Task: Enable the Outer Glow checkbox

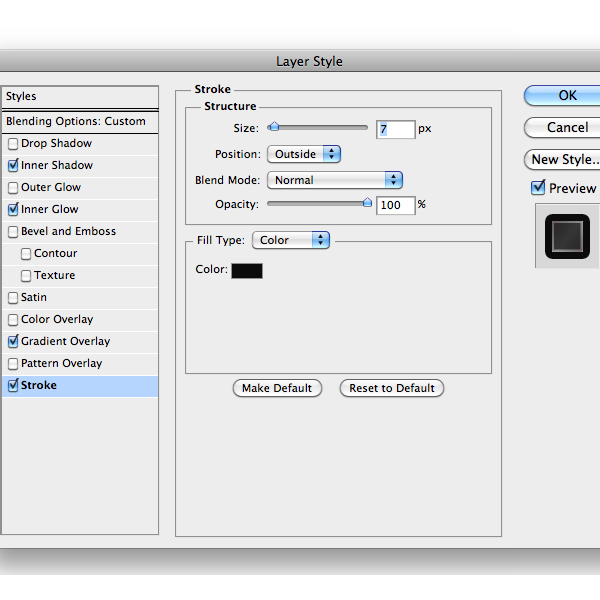Action: [13, 188]
